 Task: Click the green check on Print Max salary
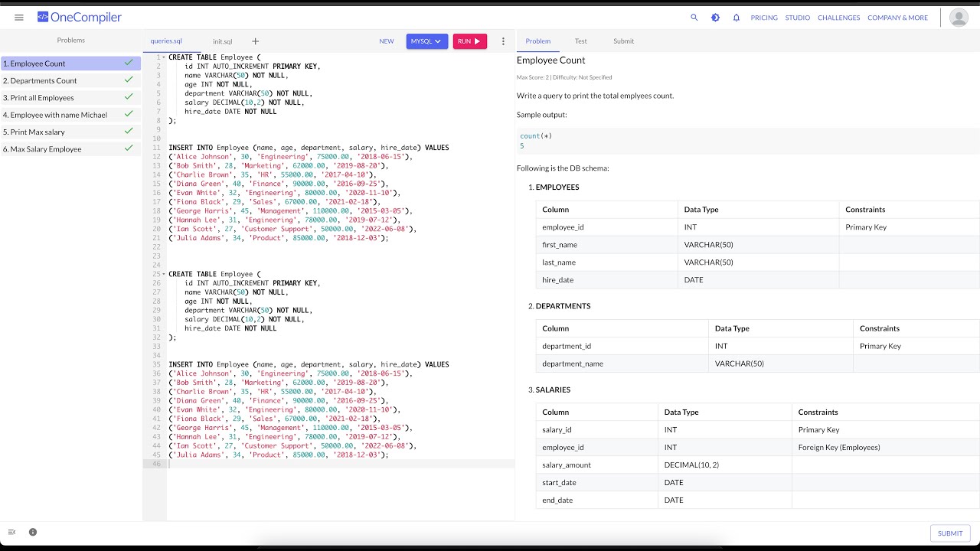pyautogui.click(x=129, y=132)
